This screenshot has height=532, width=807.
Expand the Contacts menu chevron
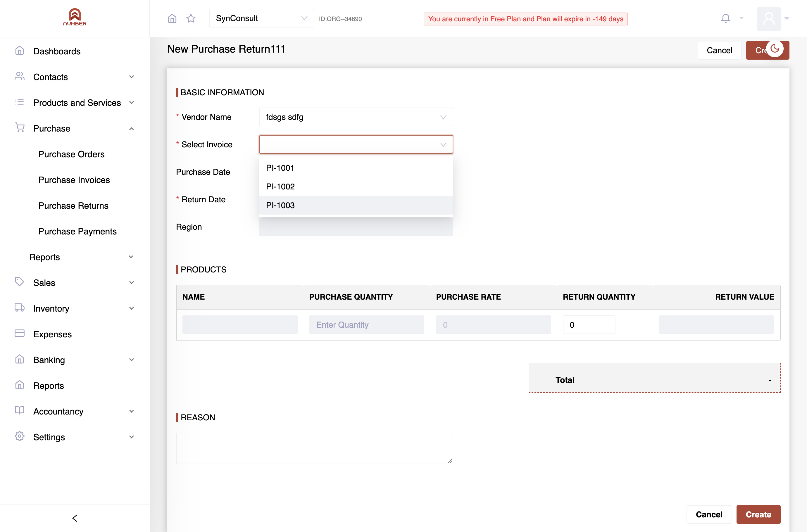pyautogui.click(x=131, y=77)
